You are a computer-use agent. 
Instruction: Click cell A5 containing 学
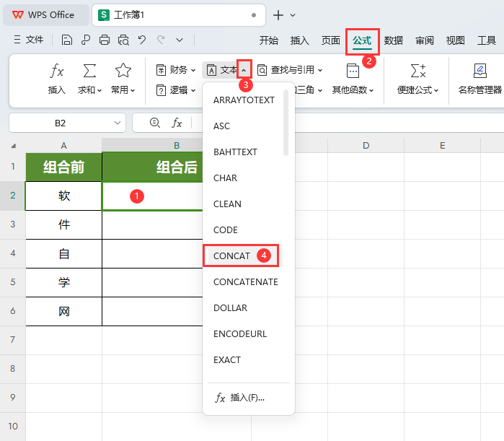click(x=63, y=282)
